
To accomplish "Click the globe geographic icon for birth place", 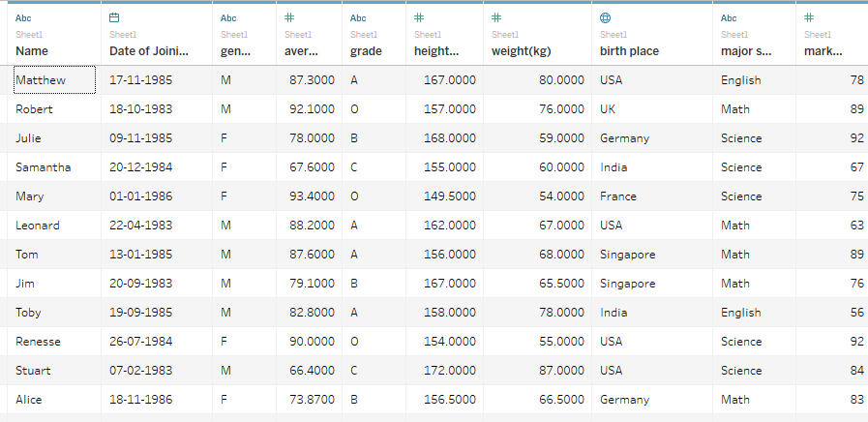I will click(x=606, y=17).
